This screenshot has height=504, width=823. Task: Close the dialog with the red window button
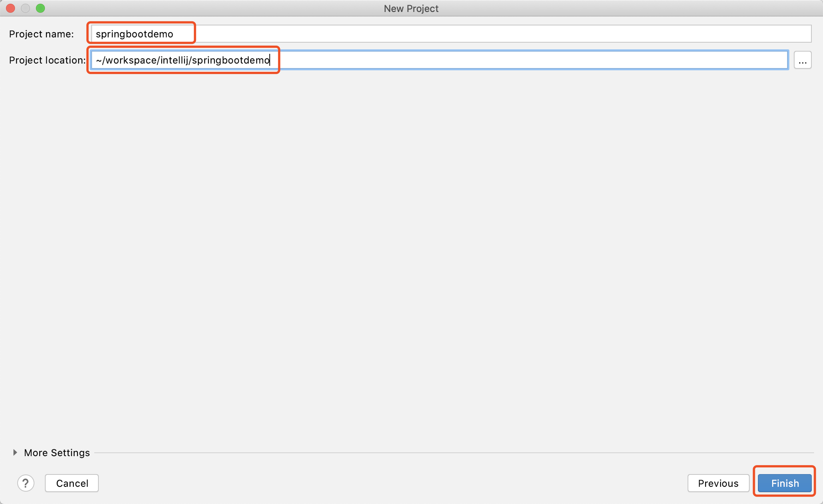tap(10, 8)
